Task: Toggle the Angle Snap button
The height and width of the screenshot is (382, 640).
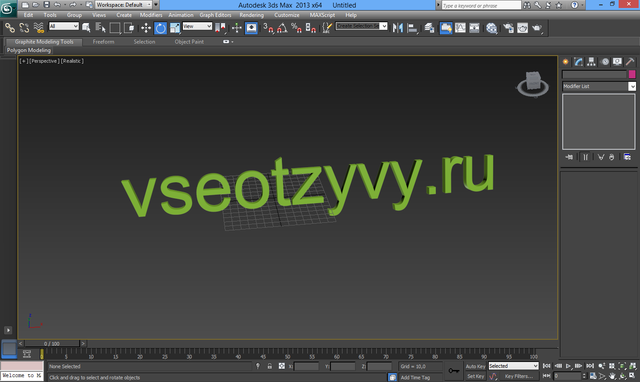Action: [x=282, y=28]
